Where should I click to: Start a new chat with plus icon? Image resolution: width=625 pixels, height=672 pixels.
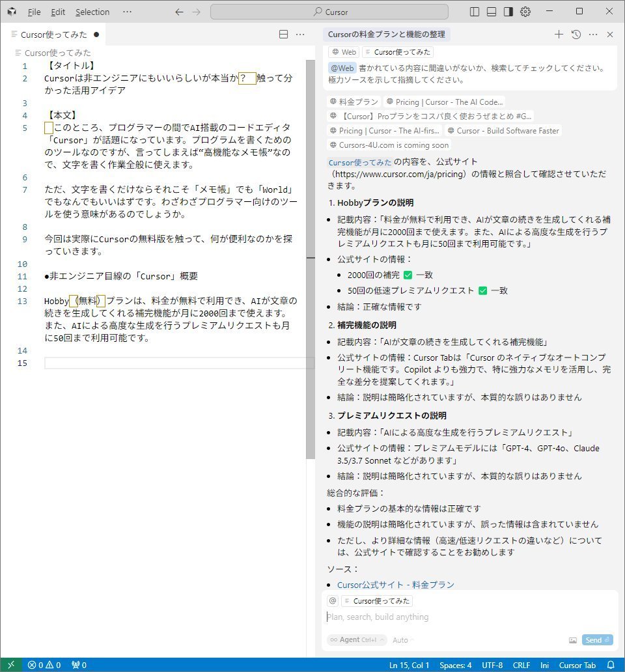[x=559, y=35]
